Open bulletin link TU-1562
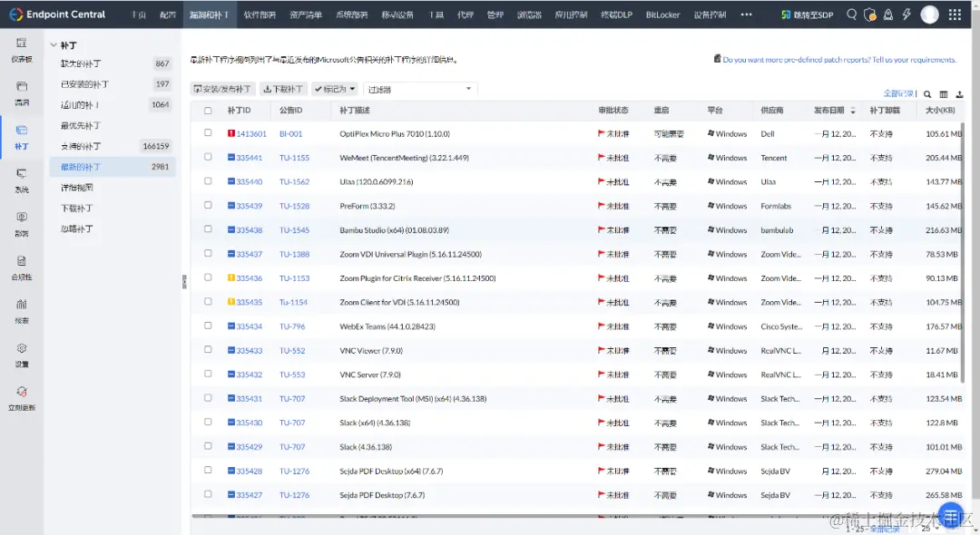 (294, 181)
